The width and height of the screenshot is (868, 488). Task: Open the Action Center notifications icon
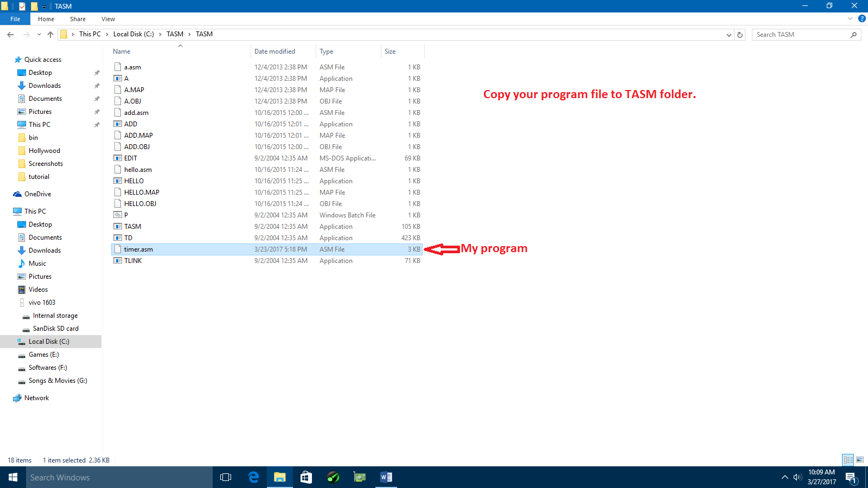coord(851,478)
